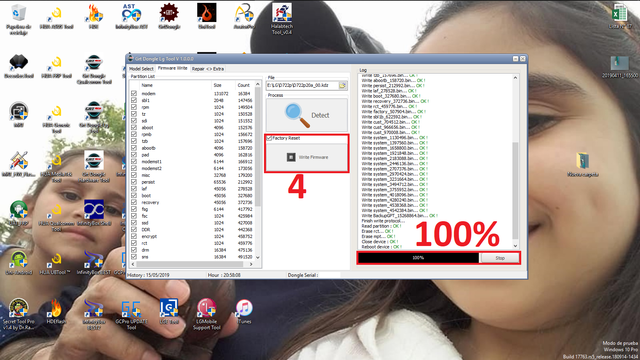Uncheck the modem partition checkbox
640x360 pixels.
pos(134,93)
